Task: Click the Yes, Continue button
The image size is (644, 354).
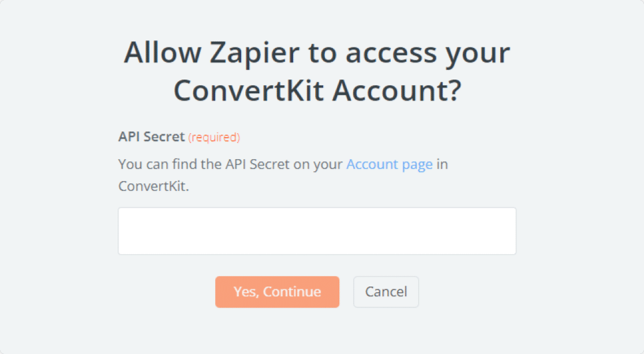Action: click(277, 292)
